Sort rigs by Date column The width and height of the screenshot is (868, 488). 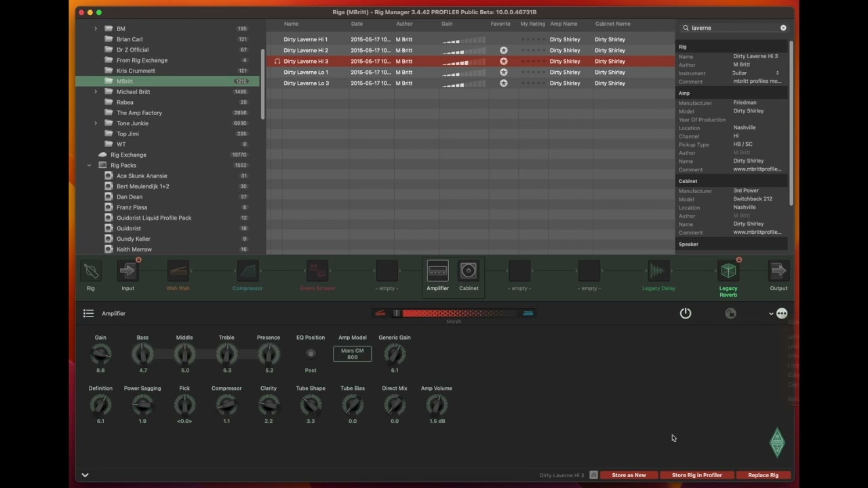tap(357, 24)
